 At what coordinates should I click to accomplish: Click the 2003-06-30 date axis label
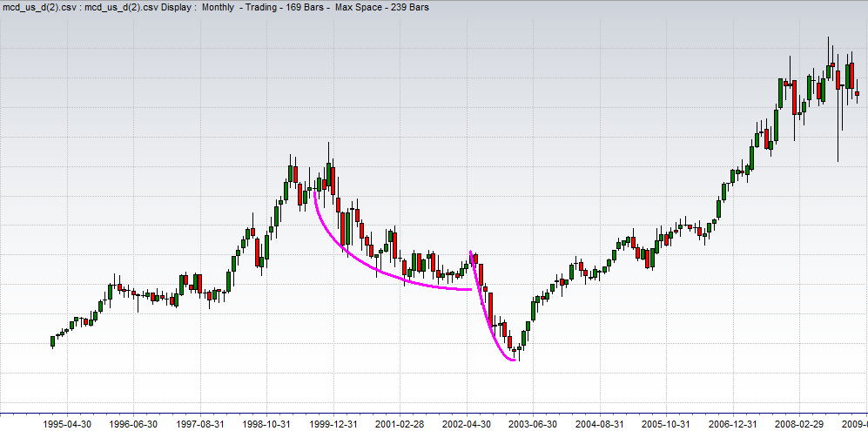[533, 424]
